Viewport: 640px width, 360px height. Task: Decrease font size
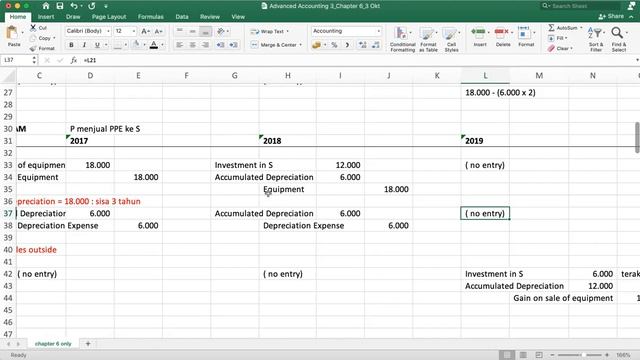(158, 31)
